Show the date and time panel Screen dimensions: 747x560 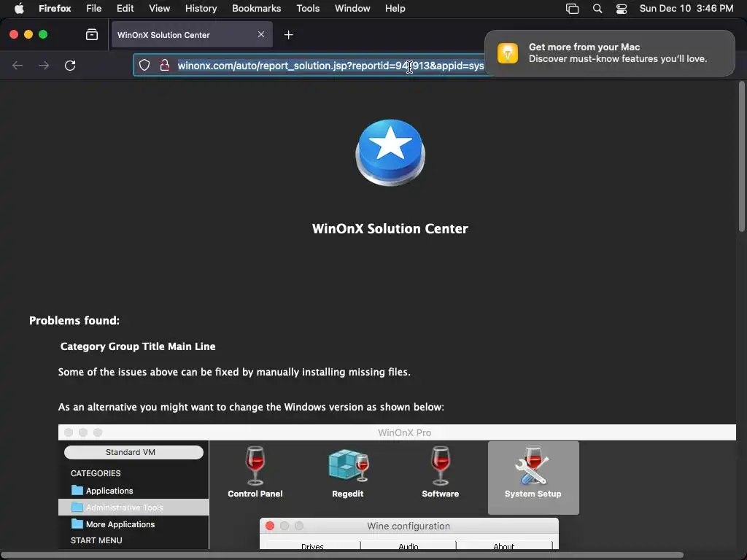(686, 8)
